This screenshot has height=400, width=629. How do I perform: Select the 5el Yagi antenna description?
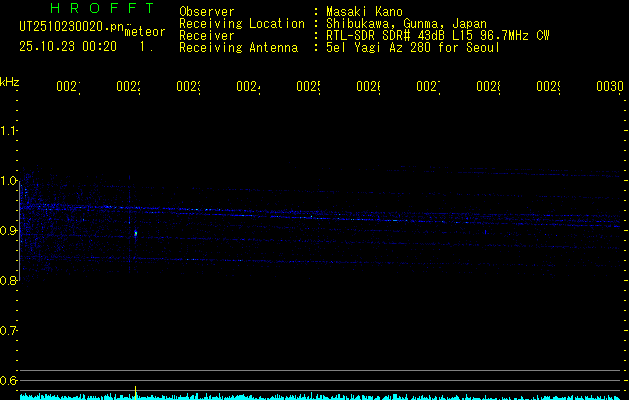pyautogui.click(x=412, y=47)
